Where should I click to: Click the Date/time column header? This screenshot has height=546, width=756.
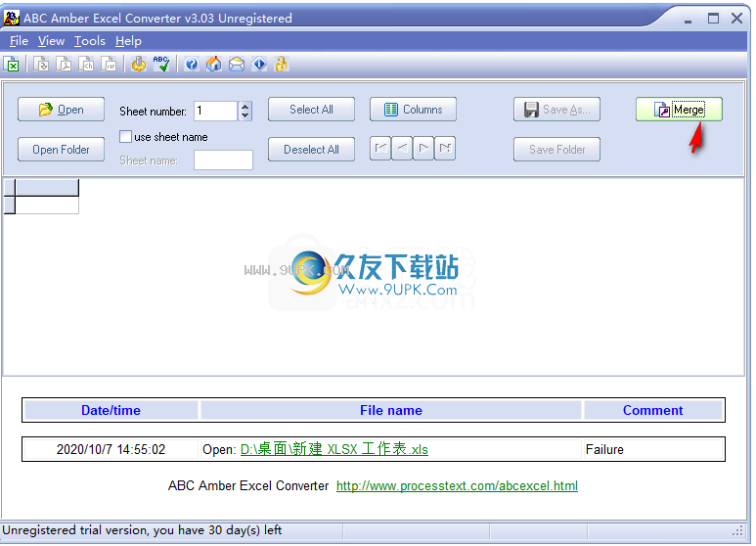coord(111,410)
